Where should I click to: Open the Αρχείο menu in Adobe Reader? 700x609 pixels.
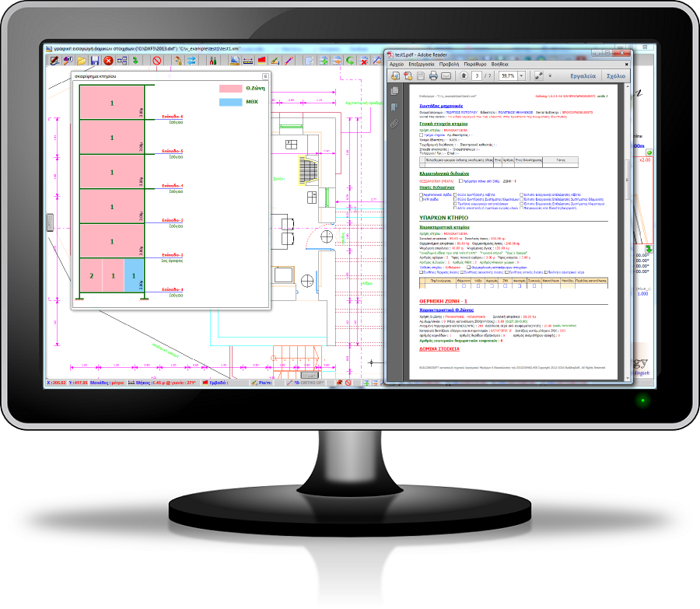(x=397, y=63)
